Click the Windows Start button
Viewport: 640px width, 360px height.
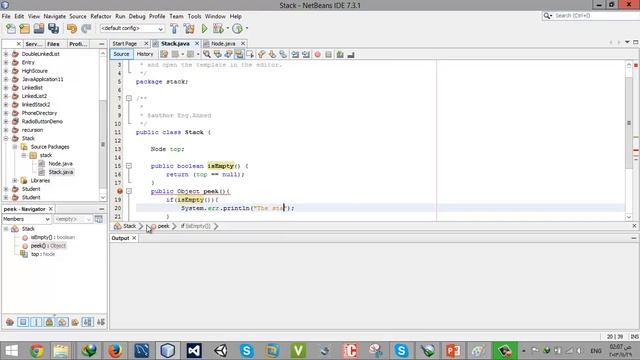pyautogui.click(x=11, y=351)
